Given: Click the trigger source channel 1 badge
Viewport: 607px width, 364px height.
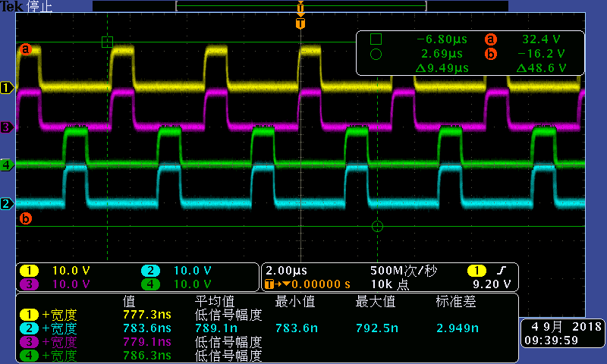Looking at the screenshot, I should tap(476, 271).
